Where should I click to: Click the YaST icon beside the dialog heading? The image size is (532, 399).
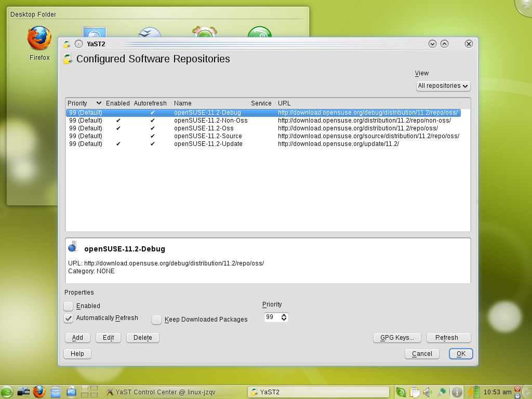point(68,59)
